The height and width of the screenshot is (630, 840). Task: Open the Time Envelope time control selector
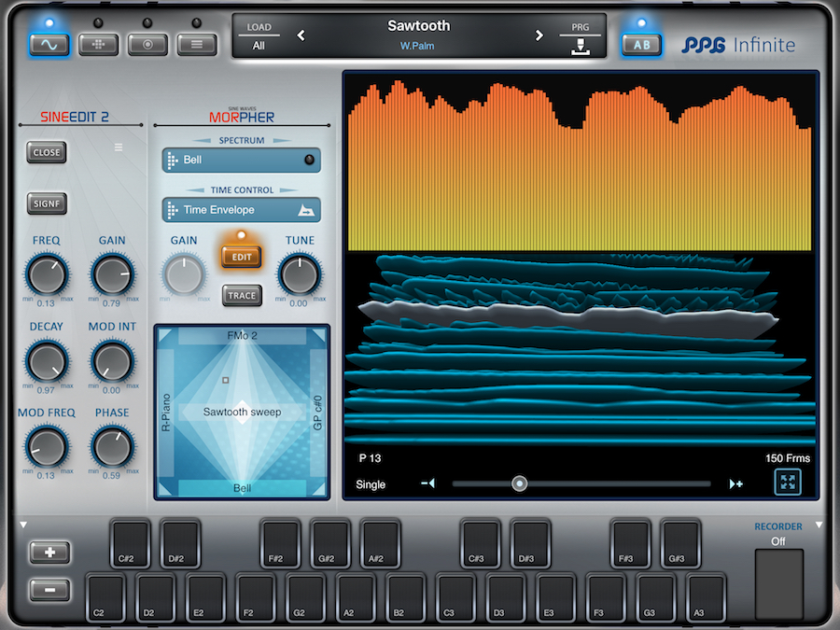[241, 210]
